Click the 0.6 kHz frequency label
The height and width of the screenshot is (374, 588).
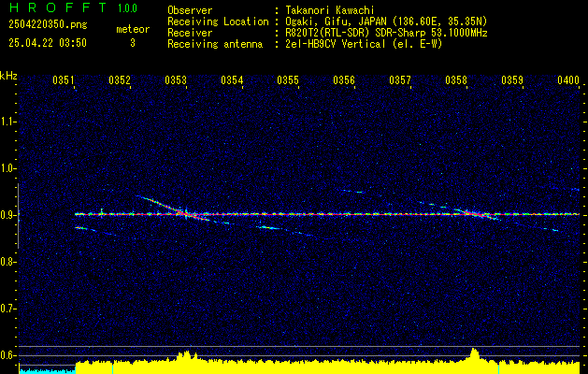tap(8, 355)
